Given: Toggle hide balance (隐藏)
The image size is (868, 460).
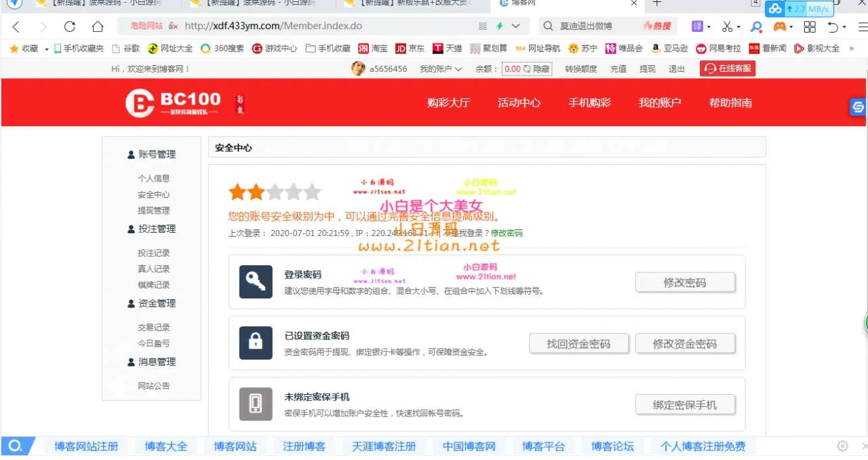Looking at the screenshot, I should [541, 69].
